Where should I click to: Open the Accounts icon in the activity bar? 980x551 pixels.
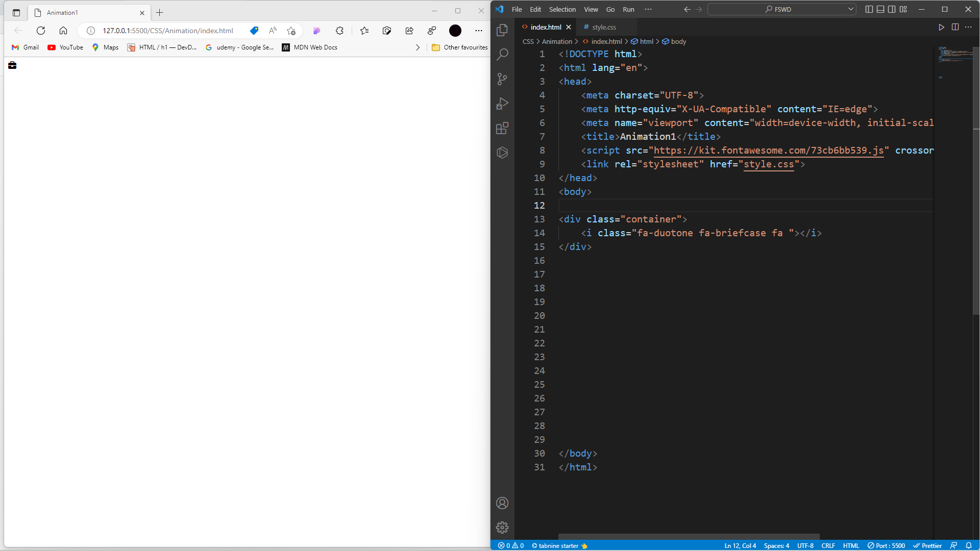point(502,503)
